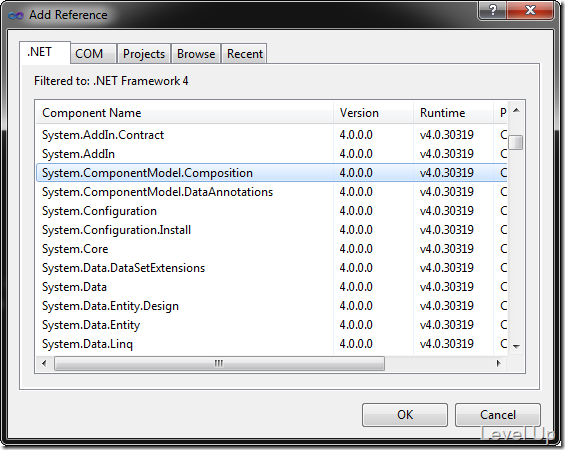This screenshot has width=565, height=450.
Task: Sort by Version column header
Action: pyautogui.click(x=373, y=113)
